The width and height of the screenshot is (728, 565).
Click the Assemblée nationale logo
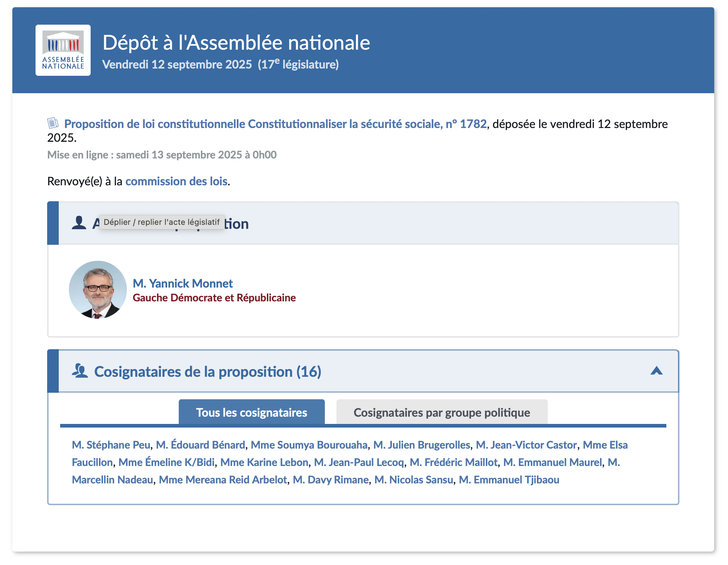(x=63, y=50)
